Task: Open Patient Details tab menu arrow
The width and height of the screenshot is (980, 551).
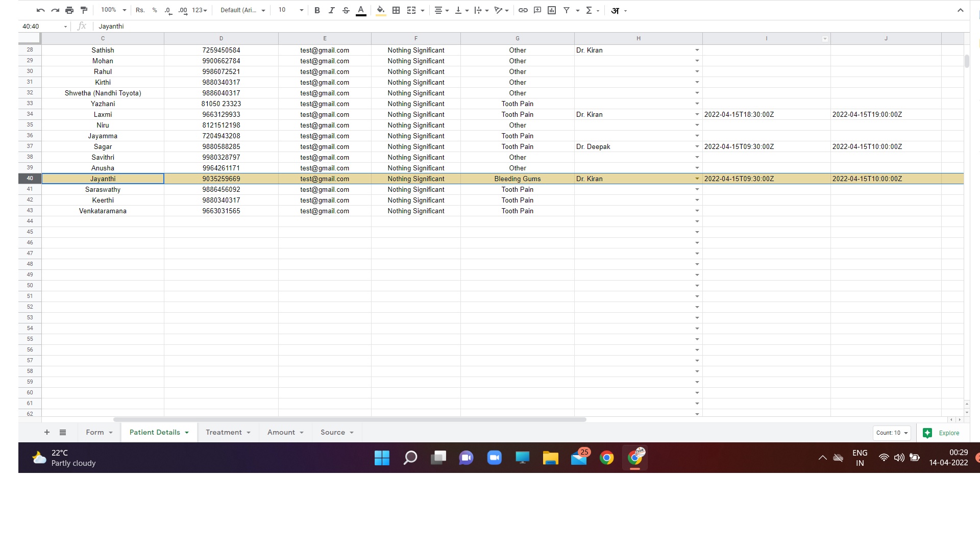Action: (187, 433)
